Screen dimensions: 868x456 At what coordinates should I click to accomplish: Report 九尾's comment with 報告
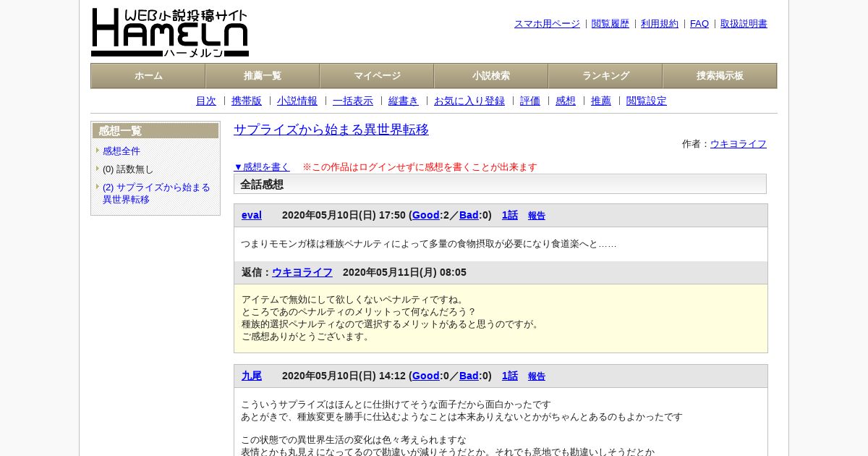[537, 376]
